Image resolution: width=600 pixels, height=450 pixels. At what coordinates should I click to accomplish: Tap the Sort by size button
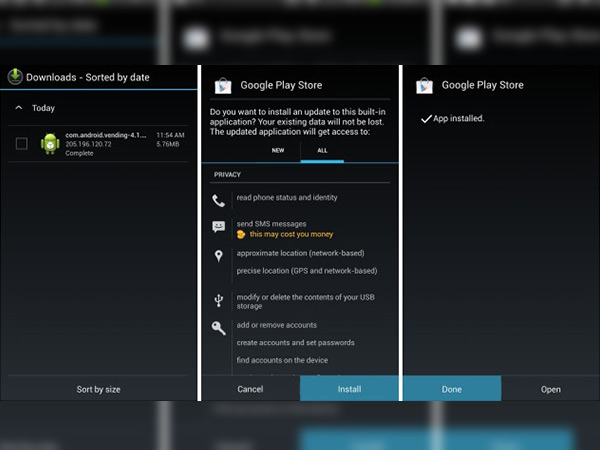coord(98,389)
